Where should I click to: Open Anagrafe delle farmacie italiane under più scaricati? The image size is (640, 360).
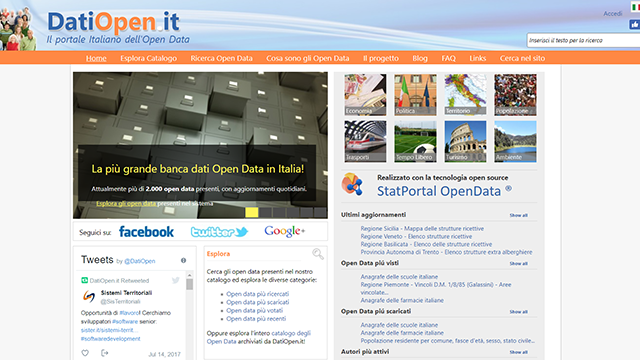point(402,333)
